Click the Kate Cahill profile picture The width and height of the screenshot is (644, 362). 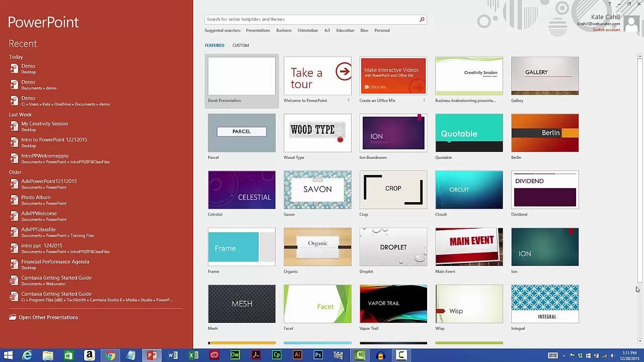point(630,23)
